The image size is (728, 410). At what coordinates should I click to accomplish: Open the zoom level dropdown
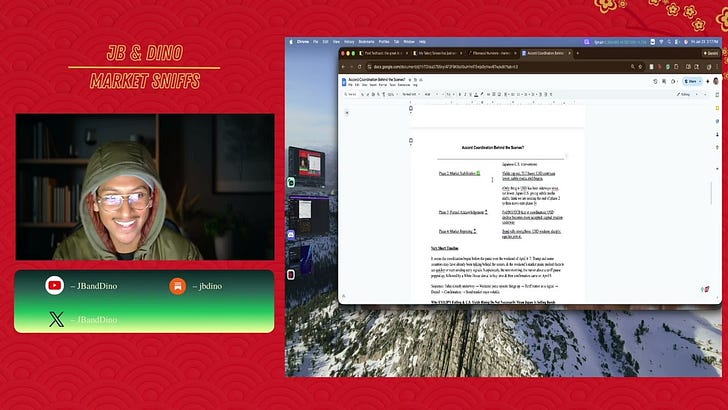pyautogui.click(x=392, y=94)
